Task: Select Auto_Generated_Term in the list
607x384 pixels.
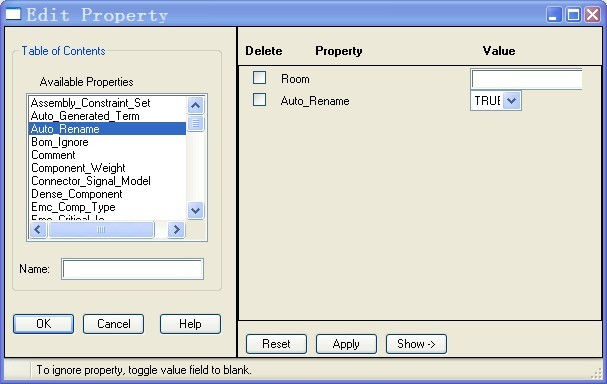Action: [107, 116]
